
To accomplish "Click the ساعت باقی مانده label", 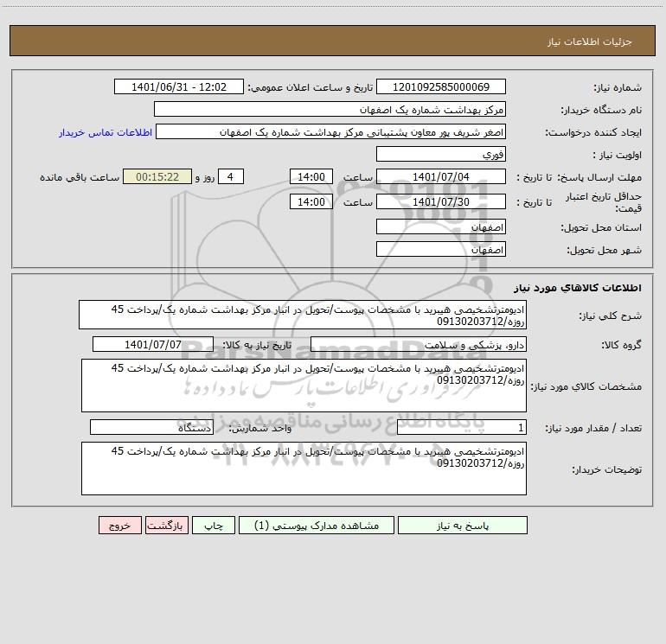I will coord(80,177).
